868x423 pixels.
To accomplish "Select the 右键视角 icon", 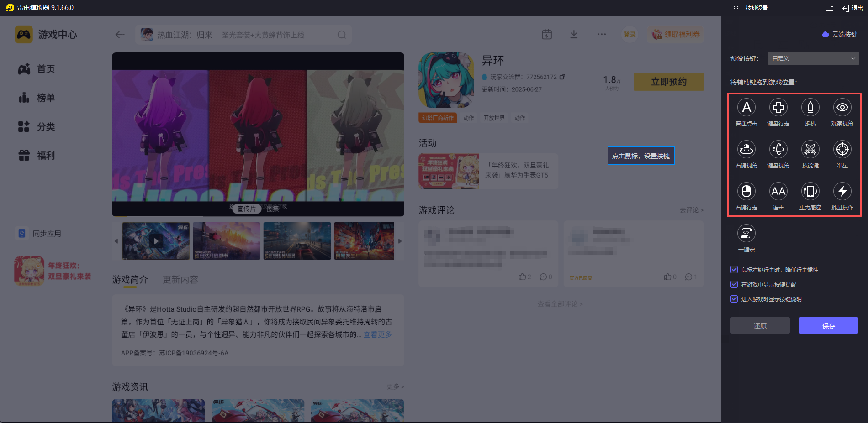I will point(746,150).
